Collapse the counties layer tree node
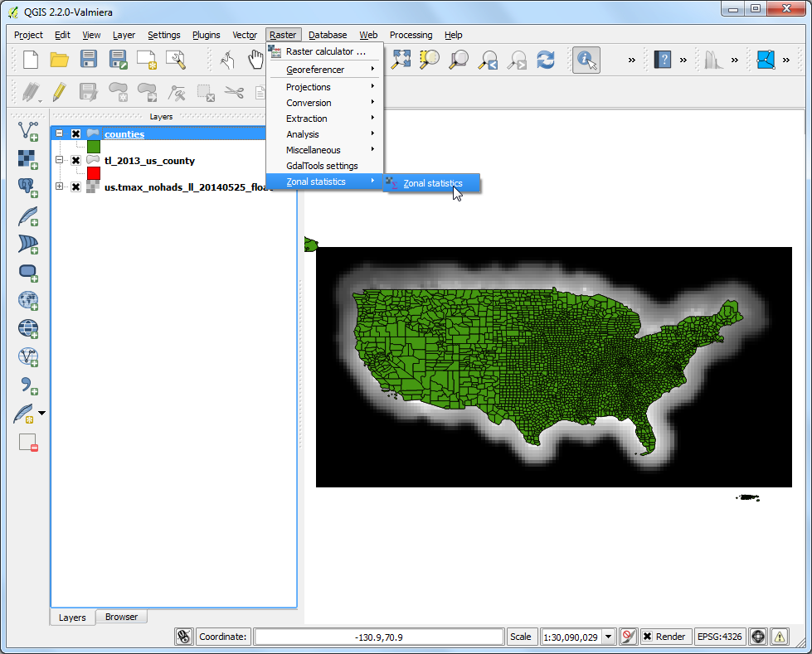 pos(59,133)
